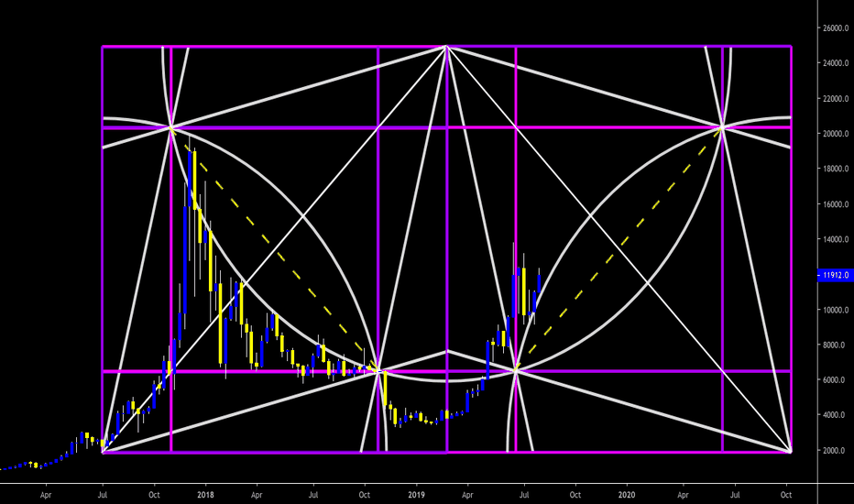Click the Oct label just before 2018
The width and height of the screenshot is (854, 504).
[x=154, y=495]
